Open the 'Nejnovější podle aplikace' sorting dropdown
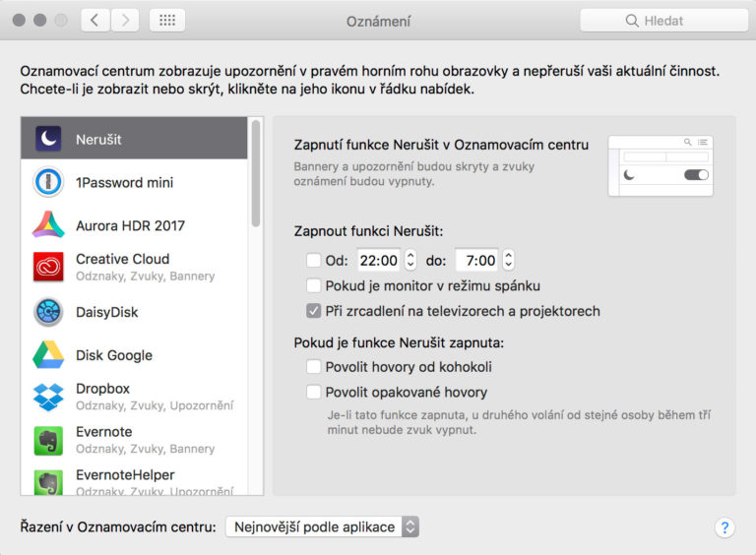756x555 pixels. click(x=322, y=526)
